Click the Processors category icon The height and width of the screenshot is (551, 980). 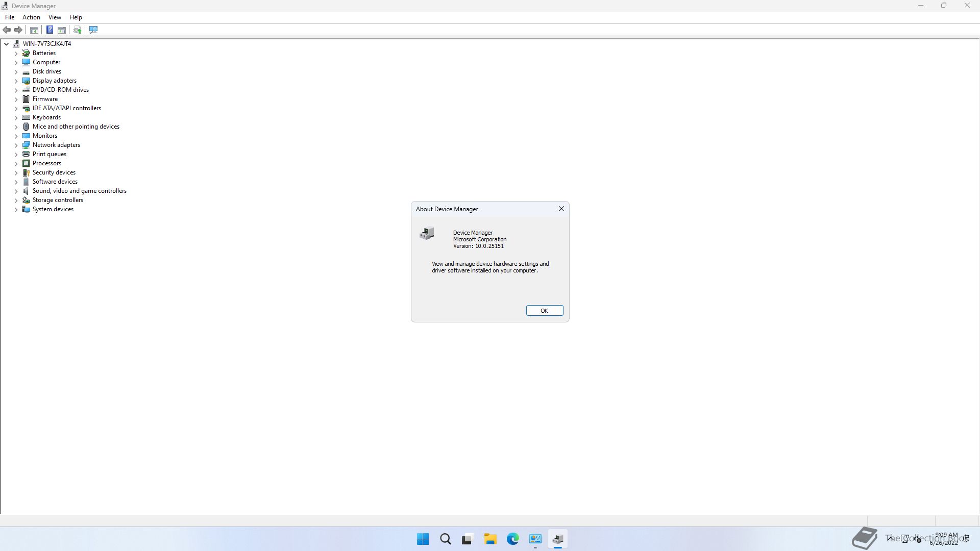click(x=26, y=163)
